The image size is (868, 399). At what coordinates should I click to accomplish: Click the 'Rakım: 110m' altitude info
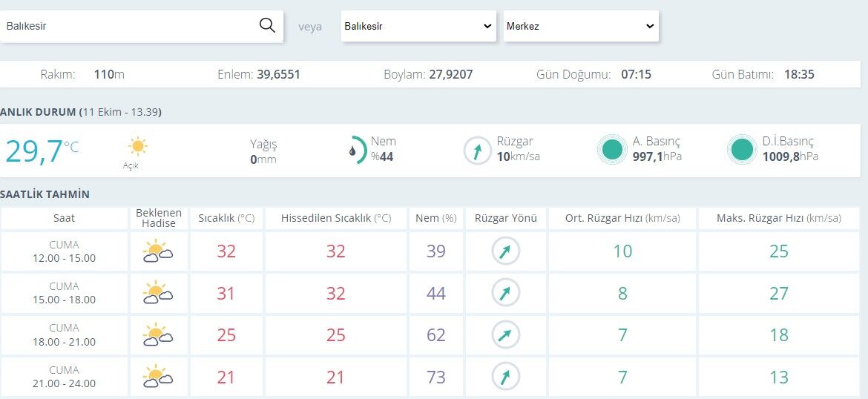(x=82, y=74)
